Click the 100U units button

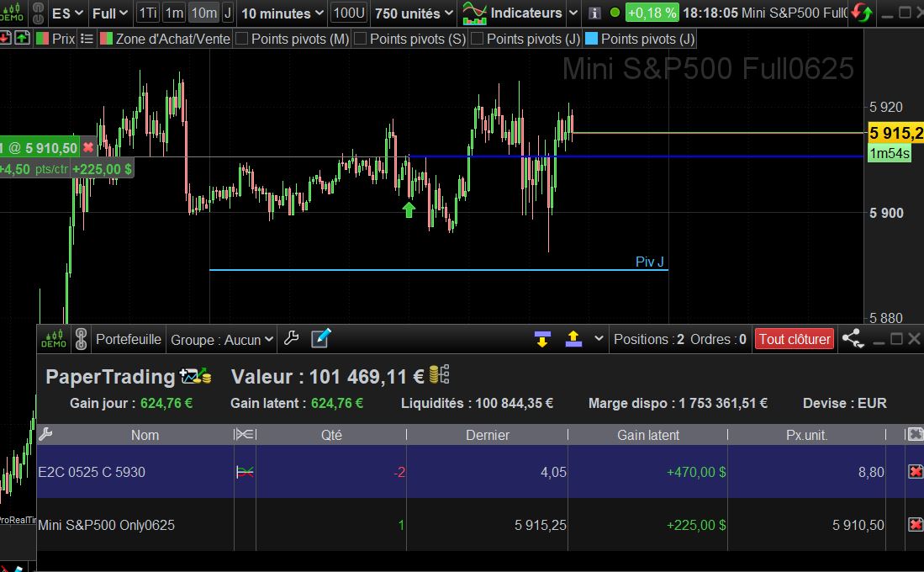tap(348, 13)
